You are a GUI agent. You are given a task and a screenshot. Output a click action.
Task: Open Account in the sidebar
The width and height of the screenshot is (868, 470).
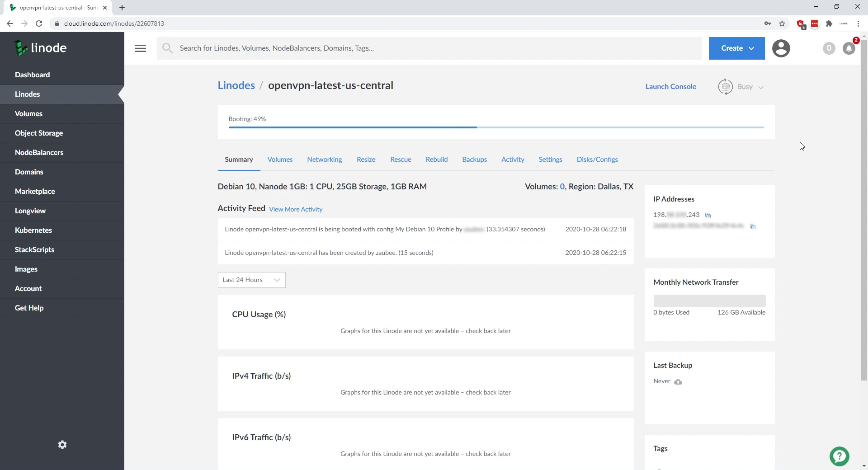tap(62, 289)
